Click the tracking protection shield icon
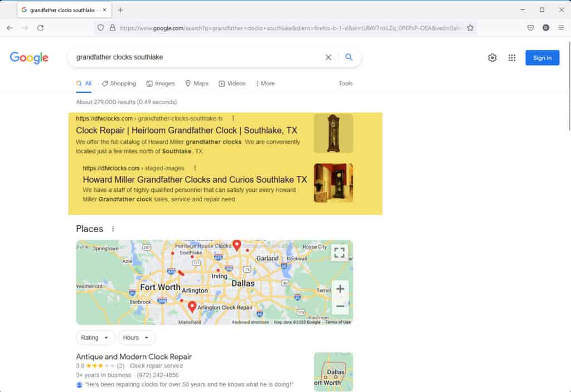The width and height of the screenshot is (571, 392). (100, 28)
